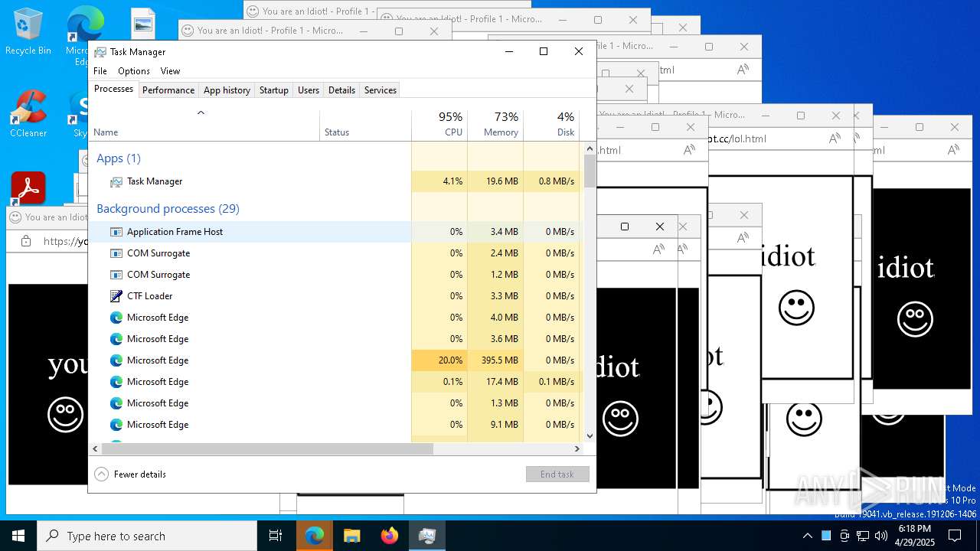Sort by the Name column header
The height and width of the screenshot is (551, 980).
click(x=204, y=124)
